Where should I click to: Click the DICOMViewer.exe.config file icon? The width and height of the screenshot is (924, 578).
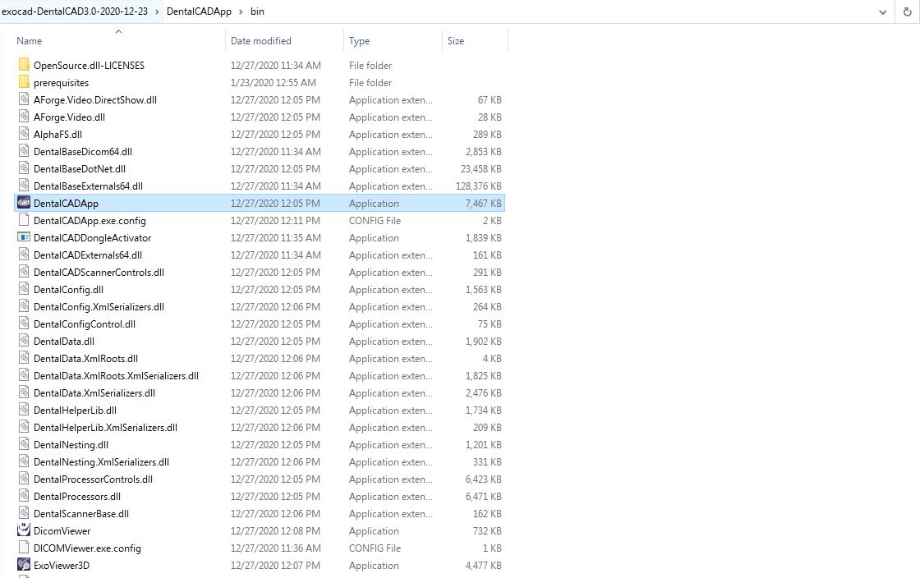pos(24,548)
